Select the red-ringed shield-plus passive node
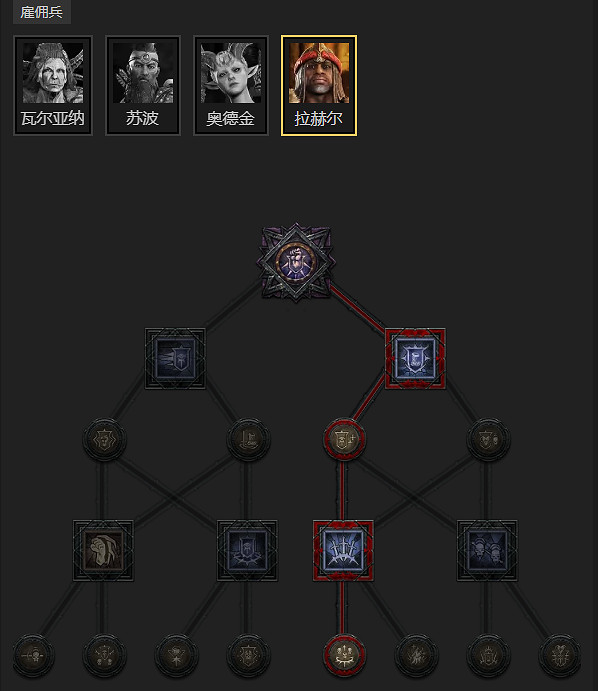 point(344,439)
